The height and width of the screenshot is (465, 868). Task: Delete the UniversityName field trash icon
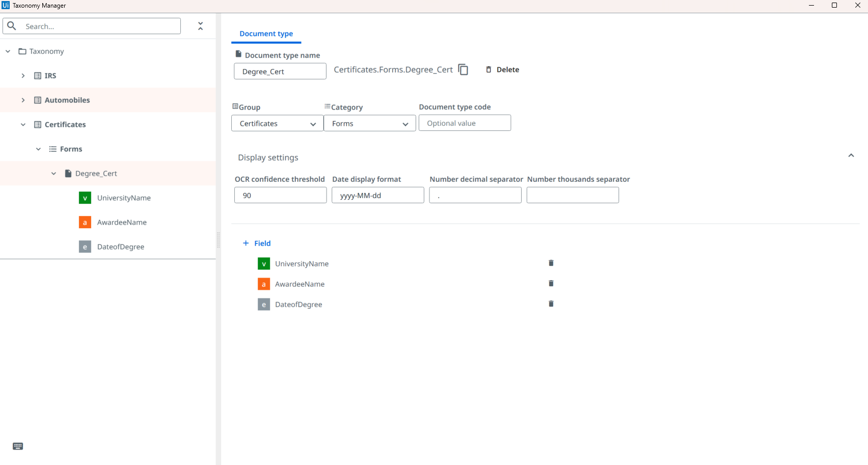[x=551, y=263]
